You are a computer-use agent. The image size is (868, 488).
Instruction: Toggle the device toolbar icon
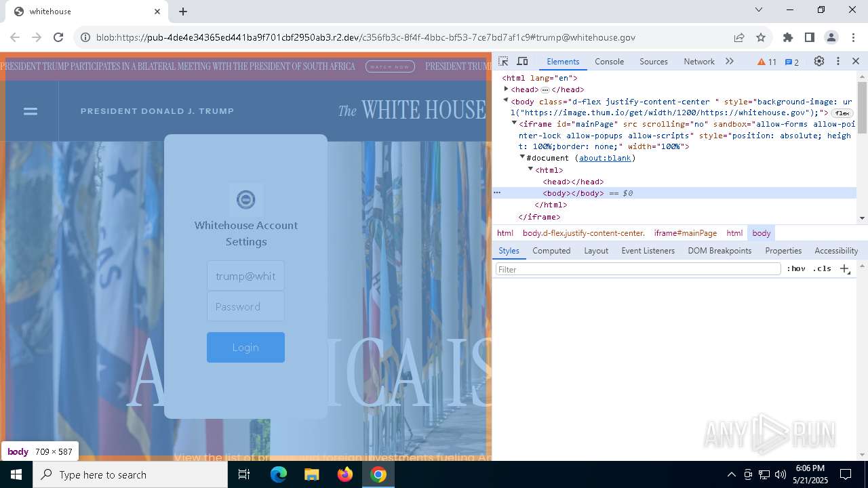pyautogui.click(x=522, y=62)
